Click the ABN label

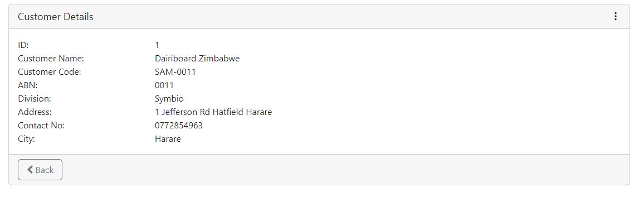pos(27,85)
